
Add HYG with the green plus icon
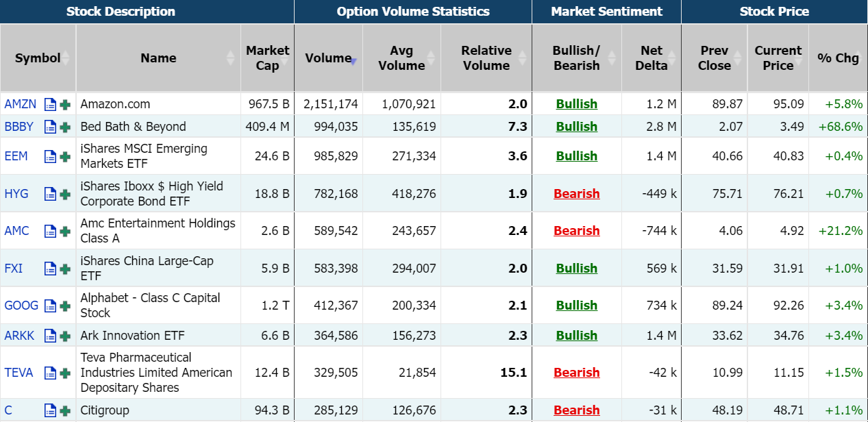point(65,195)
